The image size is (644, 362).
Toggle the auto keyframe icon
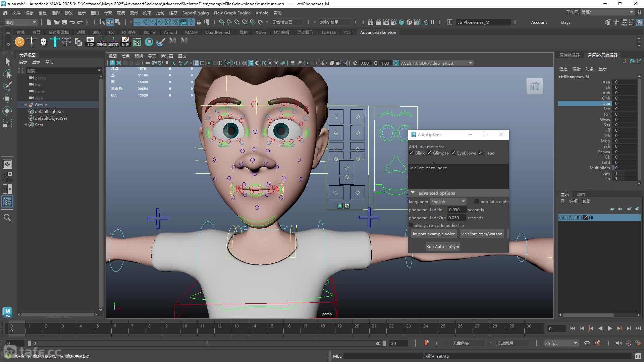(x=426, y=343)
